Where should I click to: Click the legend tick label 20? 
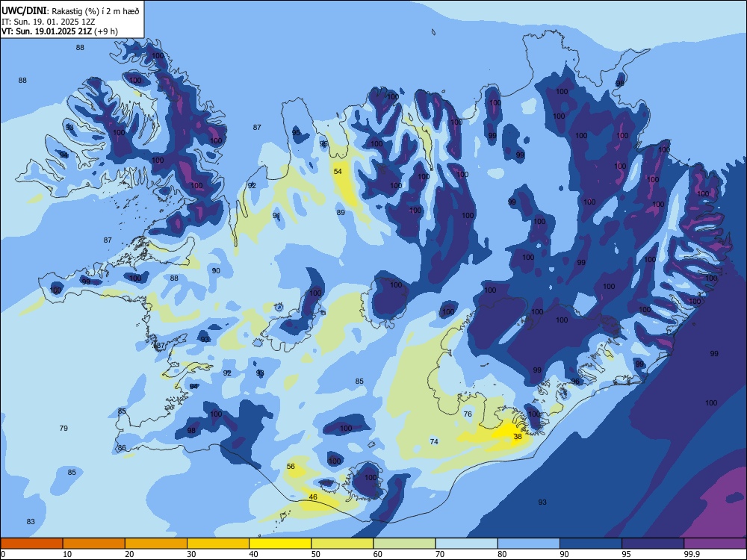tap(129, 554)
